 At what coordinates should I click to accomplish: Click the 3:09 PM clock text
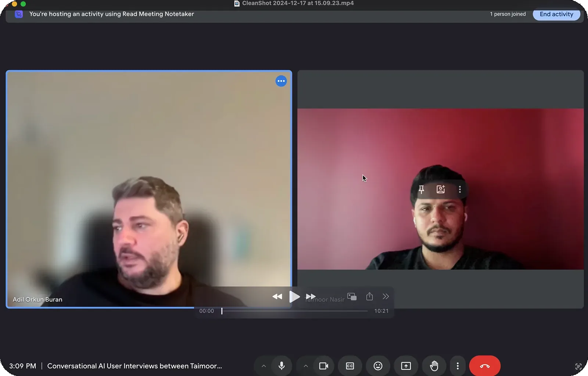click(23, 366)
